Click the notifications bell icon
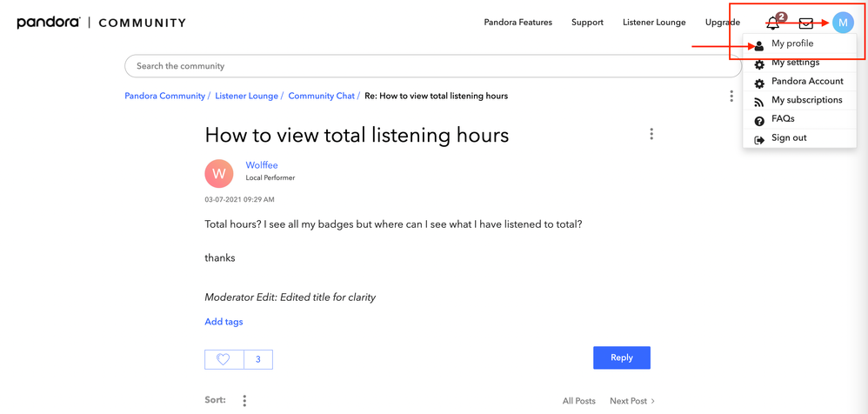Viewport: 868px width, 414px height. click(772, 23)
